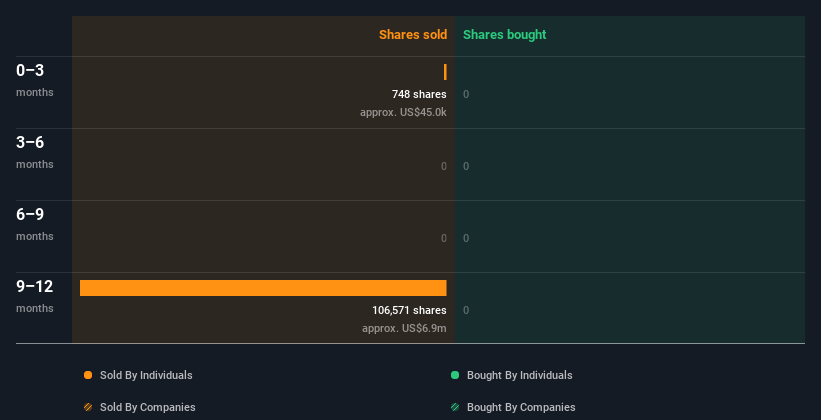The width and height of the screenshot is (821, 420).
Task: Toggle the Bought By Companies legend label
Action: pos(521,407)
